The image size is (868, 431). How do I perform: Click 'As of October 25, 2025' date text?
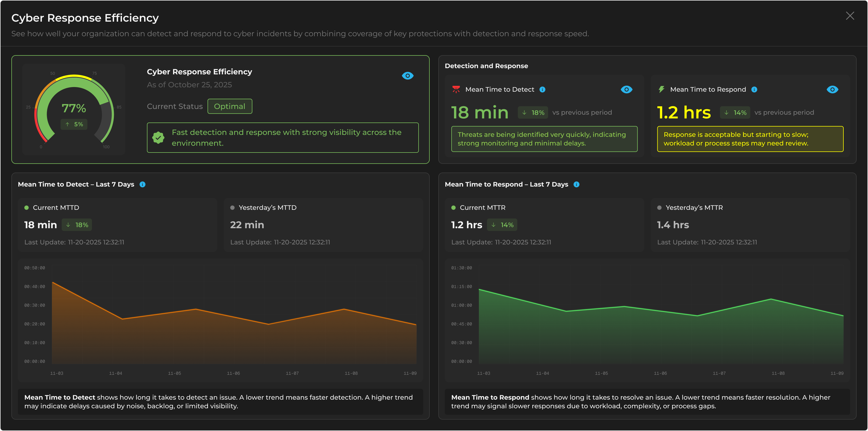coord(189,85)
